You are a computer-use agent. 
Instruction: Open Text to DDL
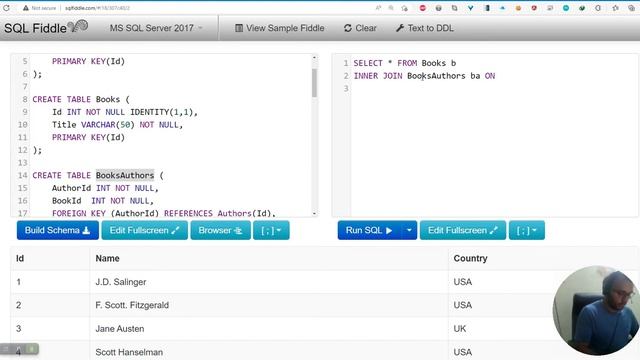pyautogui.click(x=424, y=28)
